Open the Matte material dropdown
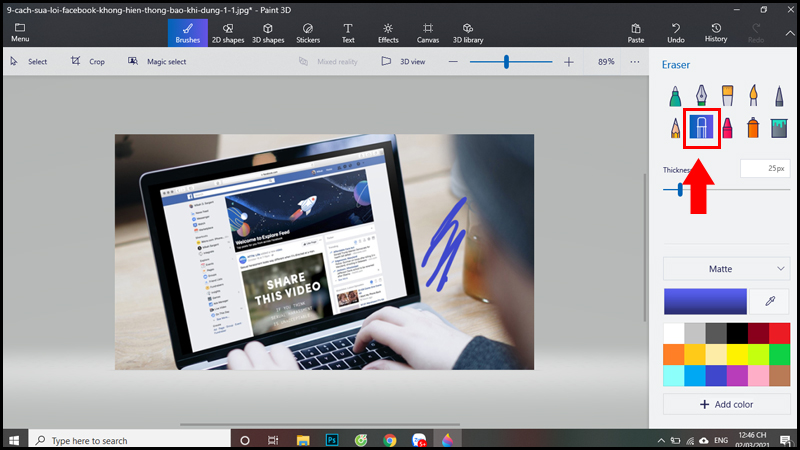800x450 pixels. coord(727,269)
